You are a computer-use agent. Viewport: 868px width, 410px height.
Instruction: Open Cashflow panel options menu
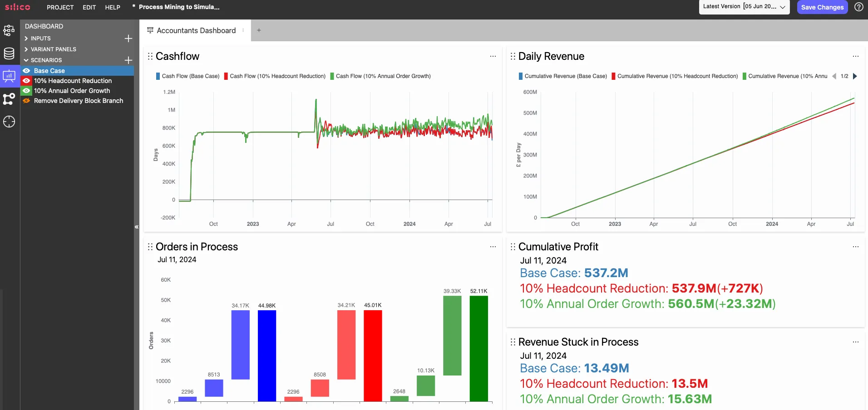493,56
